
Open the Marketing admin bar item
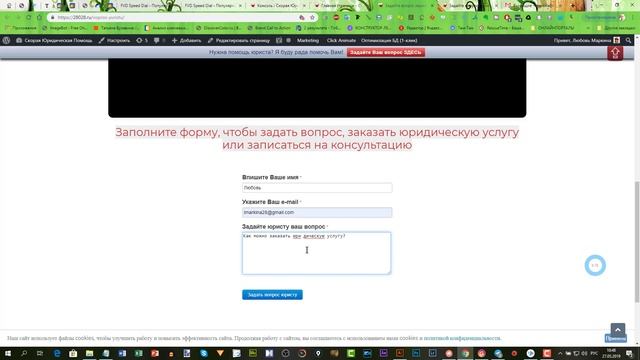click(308, 40)
